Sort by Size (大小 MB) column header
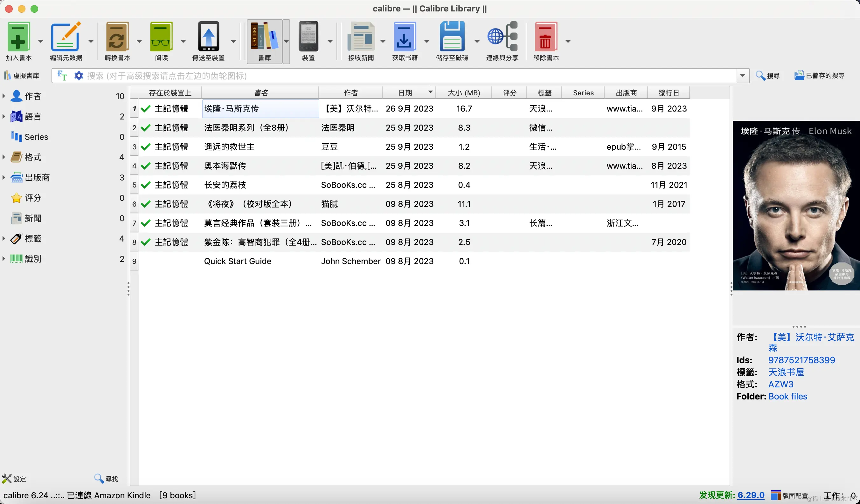 tap(464, 93)
